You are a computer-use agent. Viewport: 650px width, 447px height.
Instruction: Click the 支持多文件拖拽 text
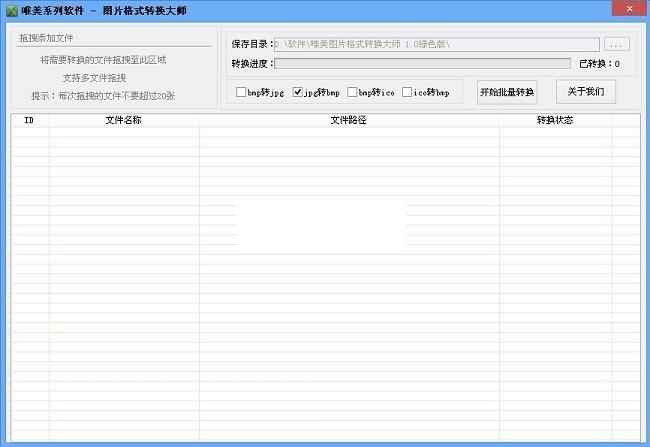point(94,78)
